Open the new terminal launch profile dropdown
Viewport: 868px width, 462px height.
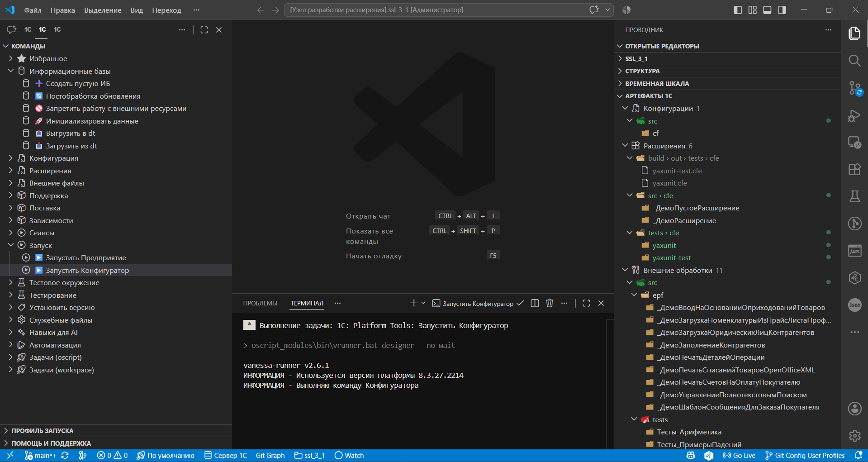tap(423, 303)
